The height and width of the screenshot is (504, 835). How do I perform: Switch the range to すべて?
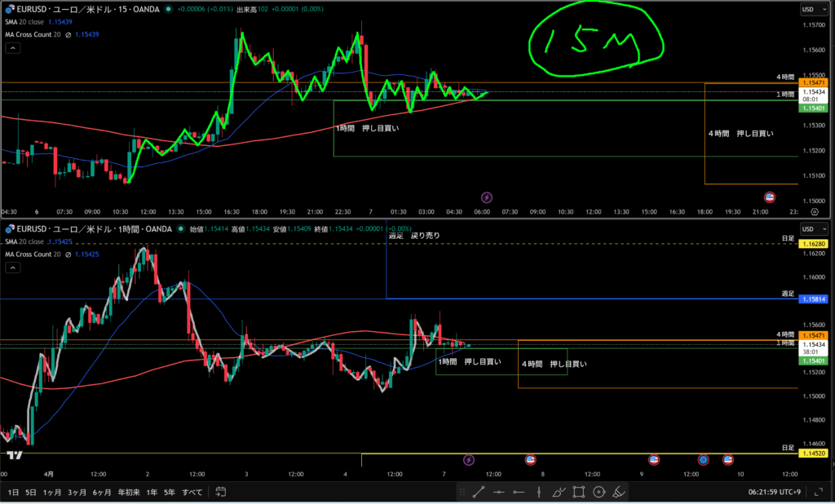[x=192, y=493]
